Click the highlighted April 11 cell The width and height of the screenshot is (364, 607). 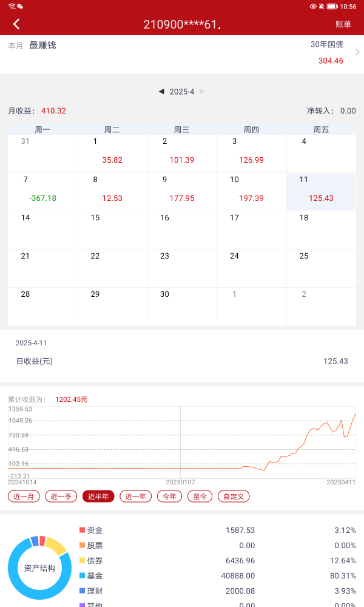pos(321,191)
